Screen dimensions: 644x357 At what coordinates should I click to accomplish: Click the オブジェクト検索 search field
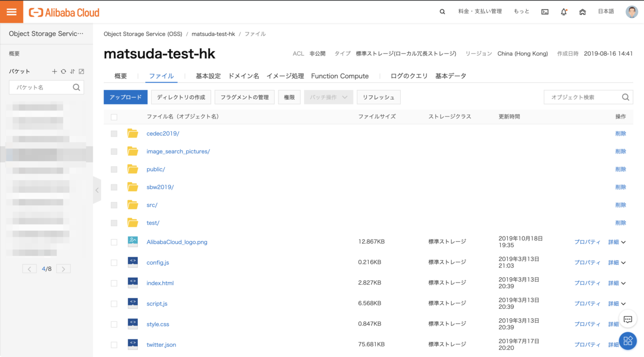click(x=582, y=97)
